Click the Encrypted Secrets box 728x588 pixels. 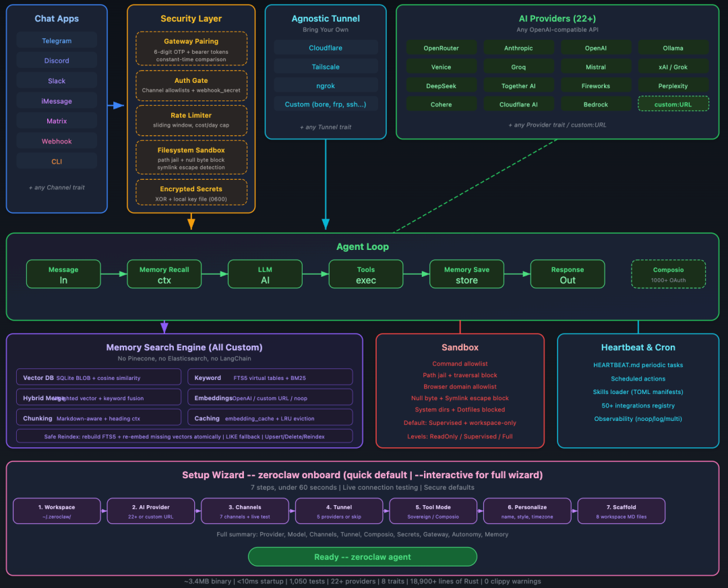191,192
